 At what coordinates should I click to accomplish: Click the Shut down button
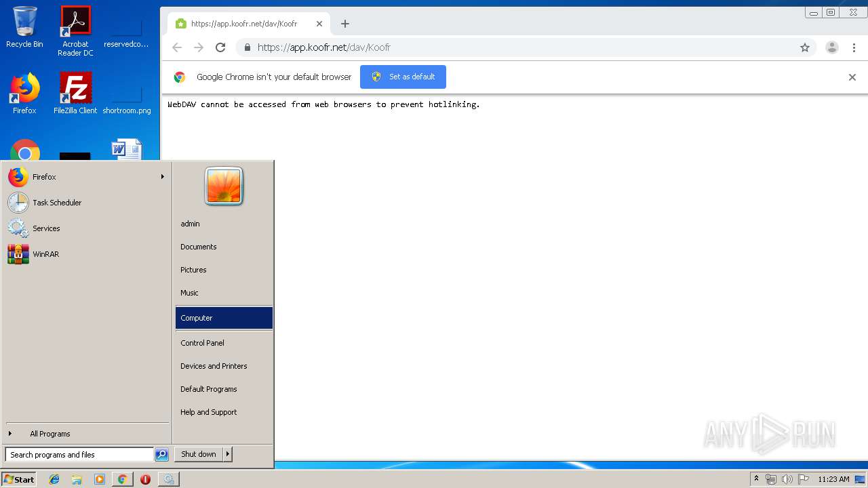(x=199, y=454)
